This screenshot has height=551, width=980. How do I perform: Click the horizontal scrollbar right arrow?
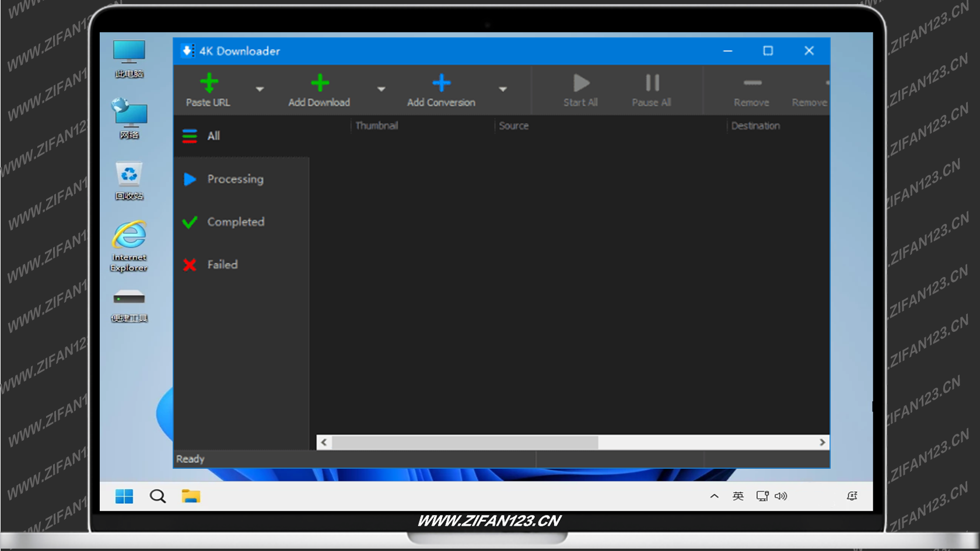point(822,443)
